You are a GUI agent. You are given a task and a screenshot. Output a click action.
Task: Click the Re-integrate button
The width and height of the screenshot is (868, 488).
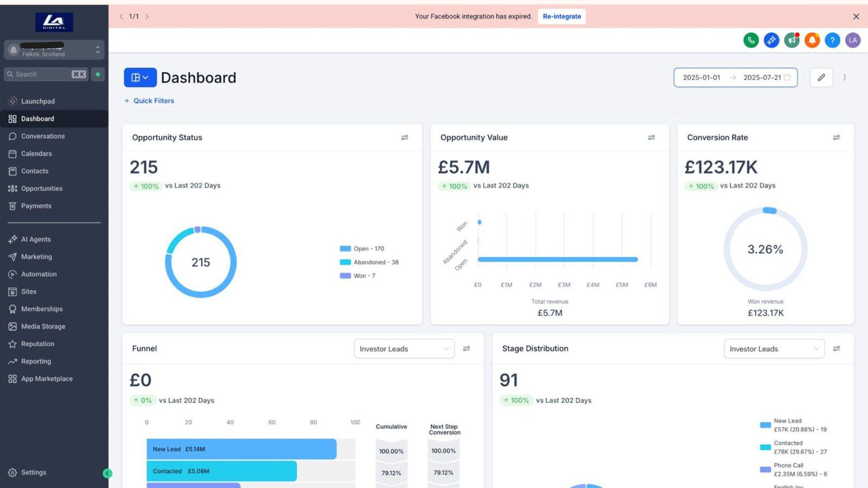coord(561,16)
